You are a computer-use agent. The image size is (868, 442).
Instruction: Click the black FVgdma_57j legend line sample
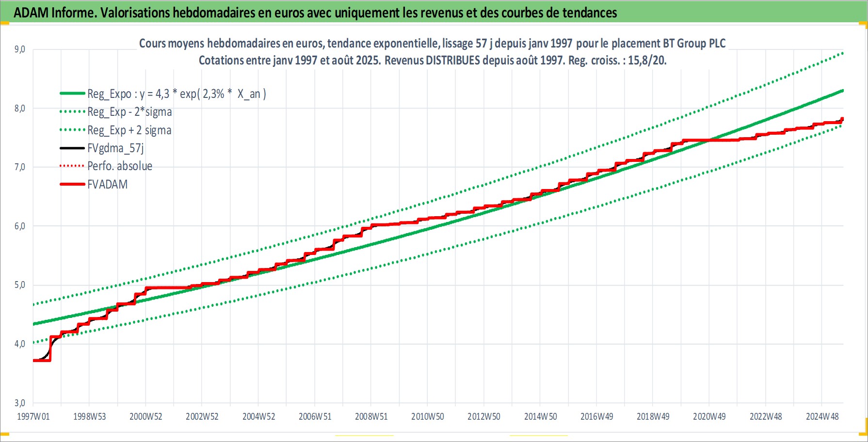click(x=72, y=148)
